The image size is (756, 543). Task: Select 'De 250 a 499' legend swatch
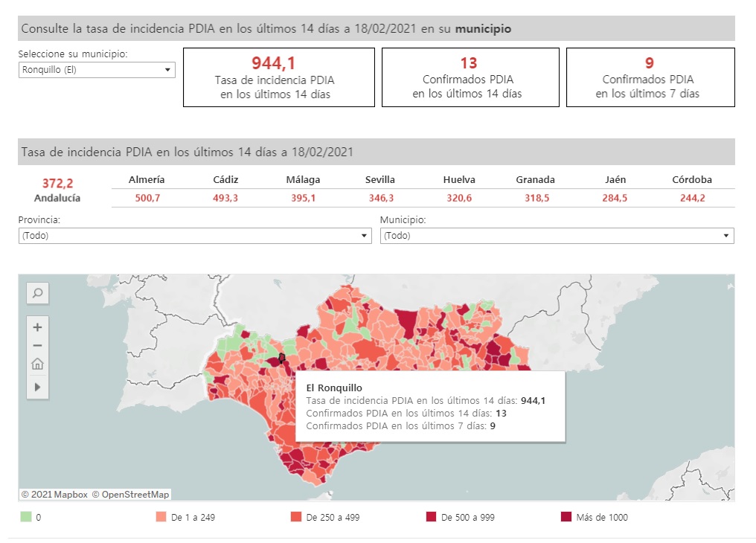tap(296, 517)
